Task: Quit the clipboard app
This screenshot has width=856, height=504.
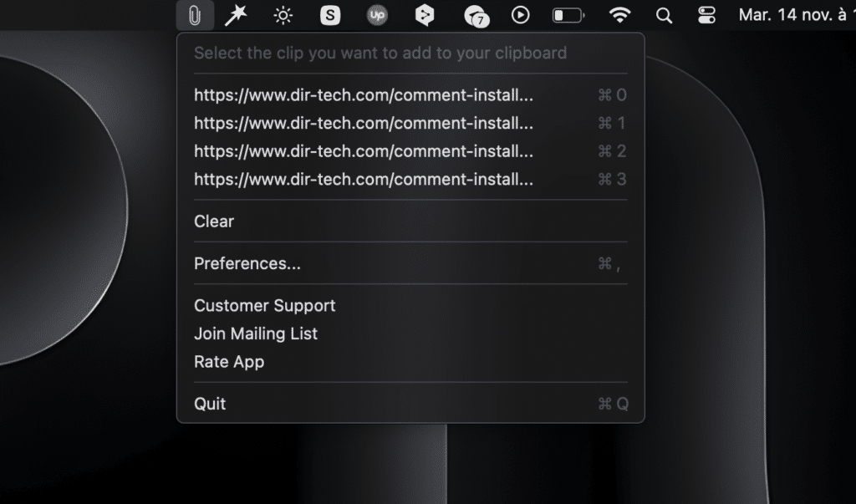Action: pos(410,404)
